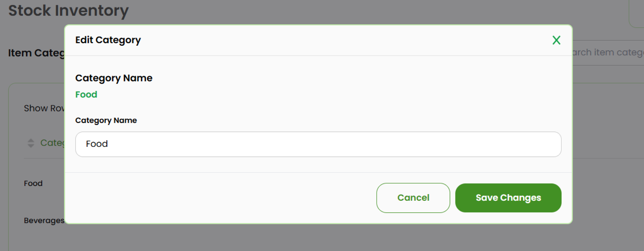
Task: Click the upward sort triangle on Category header
Action: [x=31, y=141]
